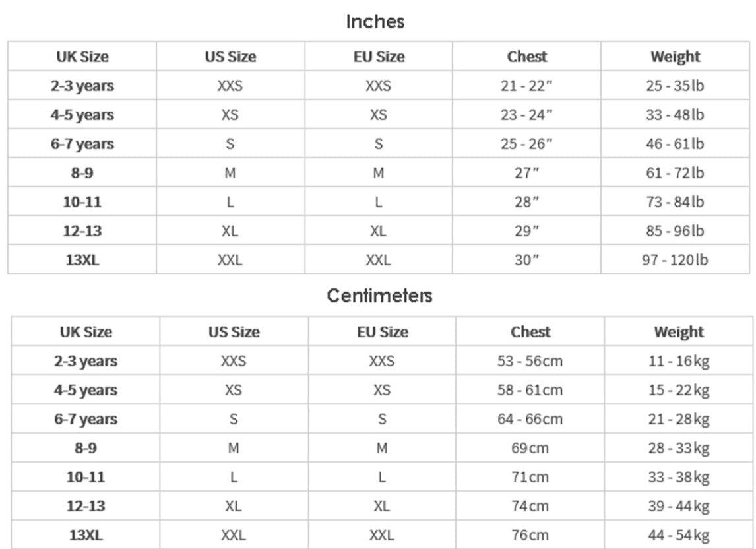The image size is (756, 549).
Task: Click the Inches table title
Action: pyautogui.click(x=375, y=22)
